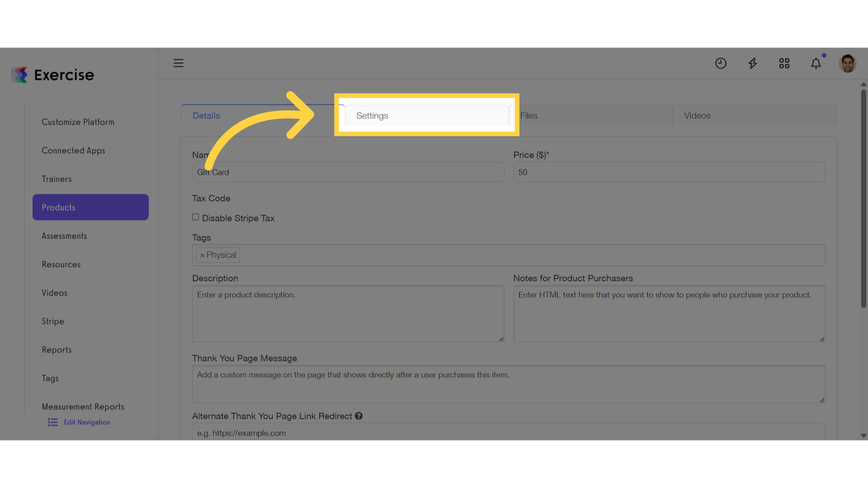Click the page vertical scrollbar

tap(863, 199)
